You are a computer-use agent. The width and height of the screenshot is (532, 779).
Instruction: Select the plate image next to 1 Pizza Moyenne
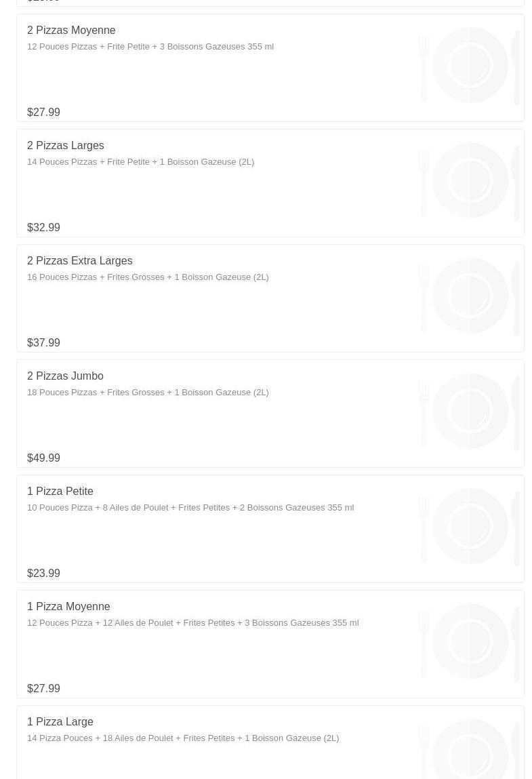tap(470, 642)
